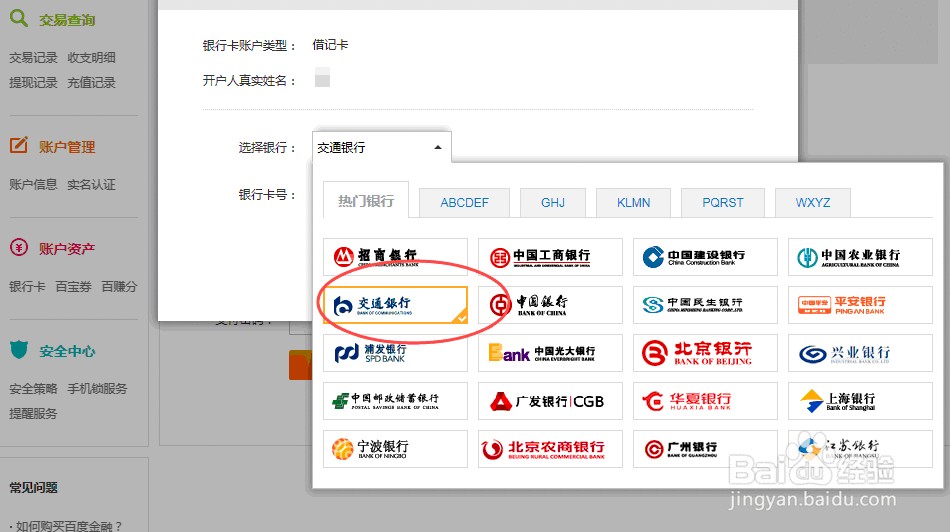Open the ABCDEF bank tab
The height and width of the screenshot is (532, 950).
click(464, 202)
